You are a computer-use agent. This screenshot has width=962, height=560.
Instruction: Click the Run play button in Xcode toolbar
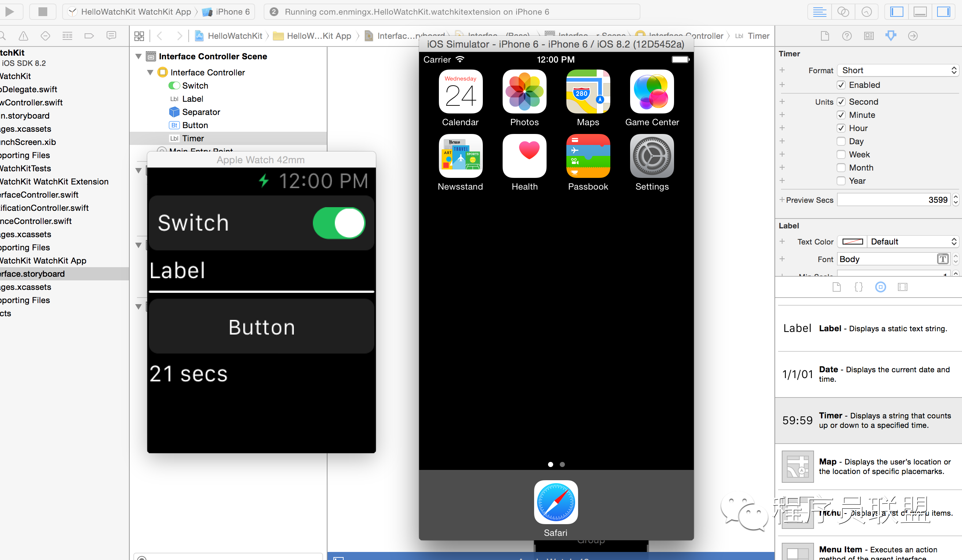[x=10, y=12]
